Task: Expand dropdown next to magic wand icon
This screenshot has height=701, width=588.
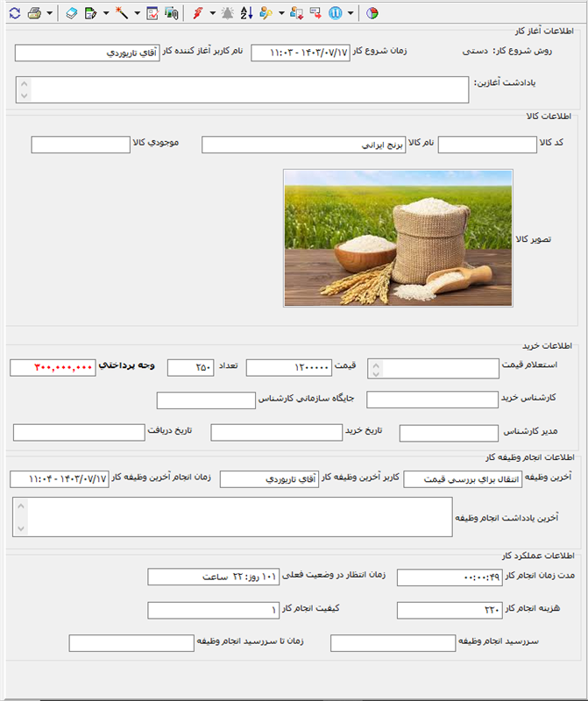Action: point(137,13)
